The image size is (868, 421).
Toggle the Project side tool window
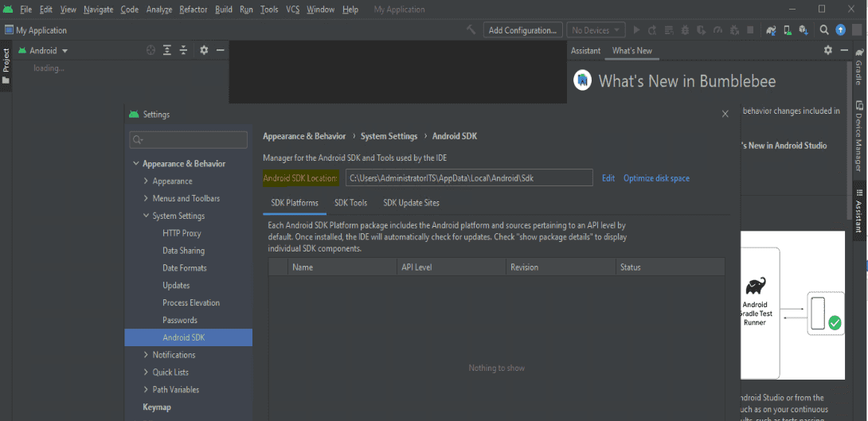6,66
